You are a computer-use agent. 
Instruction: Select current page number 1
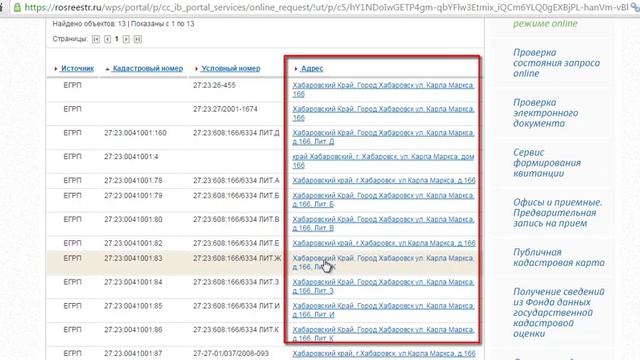pos(117,39)
